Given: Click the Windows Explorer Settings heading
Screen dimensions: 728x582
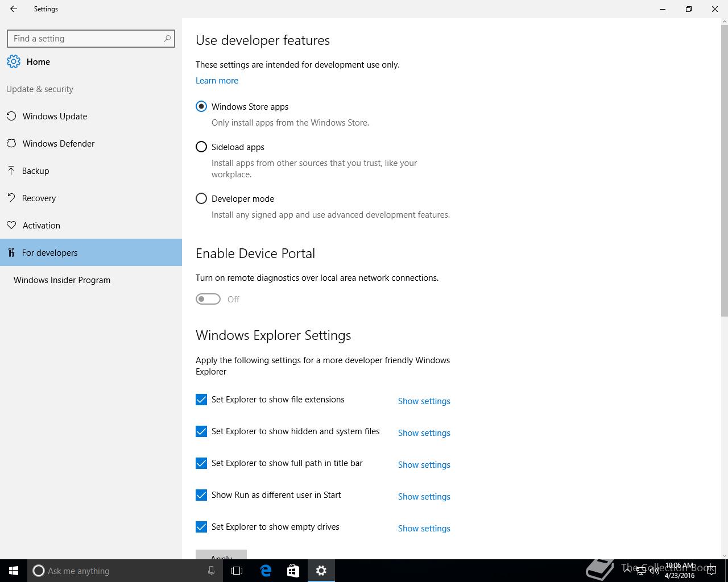Looking at the screenshot, I should click(x=273, y=335).
